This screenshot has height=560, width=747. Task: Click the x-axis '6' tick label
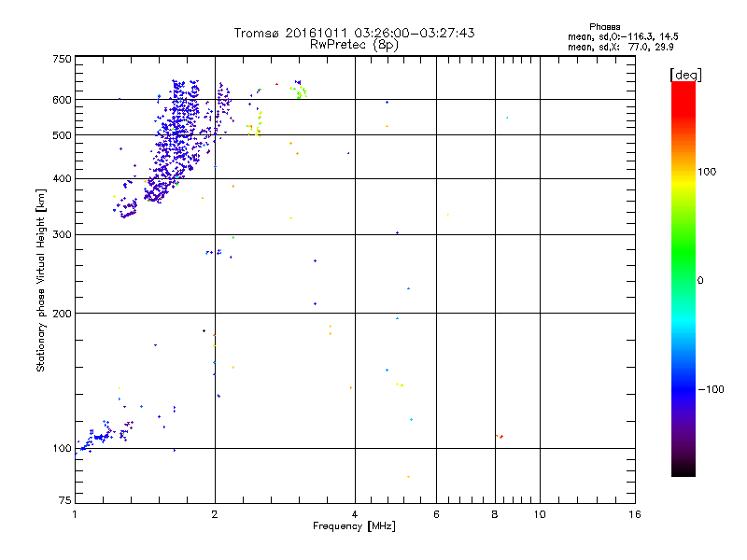pos(436,514)
